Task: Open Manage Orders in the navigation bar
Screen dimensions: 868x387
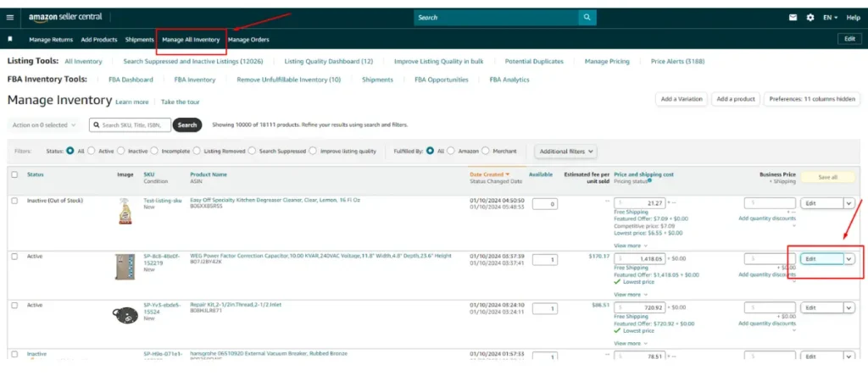Action: click(x=248, y=40)
